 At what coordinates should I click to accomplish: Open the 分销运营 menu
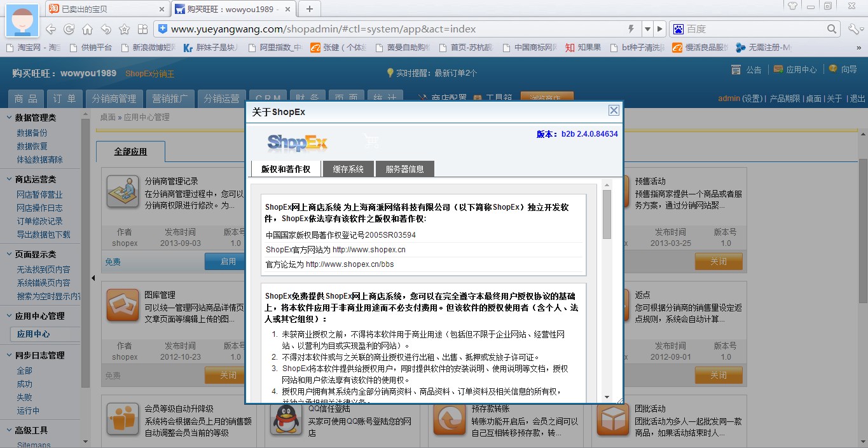[x=221, y=98]
